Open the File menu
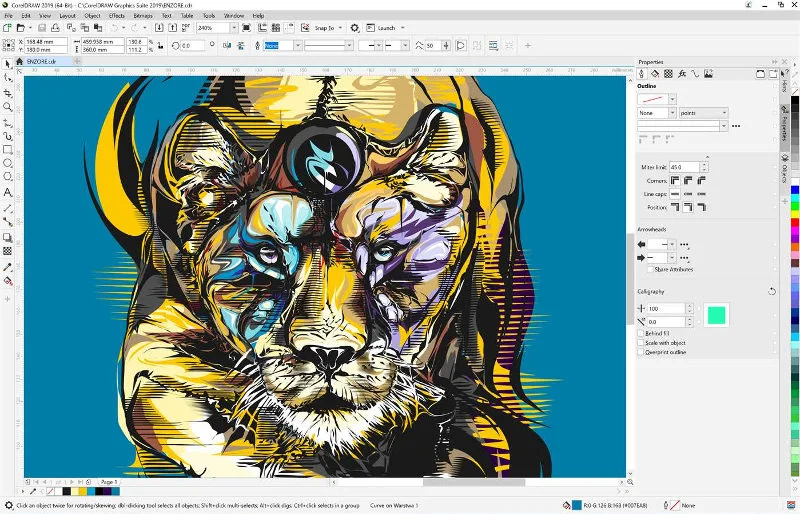 8,16
